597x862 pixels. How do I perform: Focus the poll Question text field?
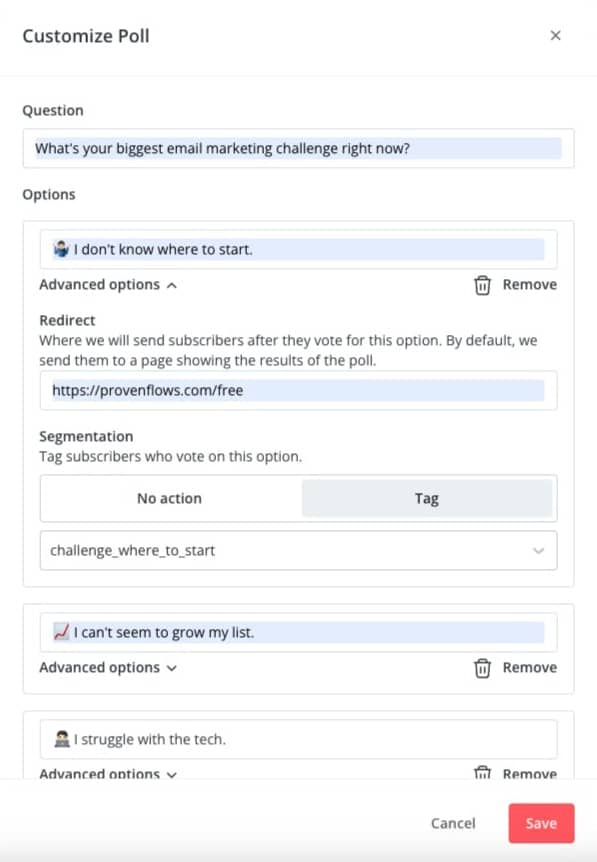coord(298,148)
